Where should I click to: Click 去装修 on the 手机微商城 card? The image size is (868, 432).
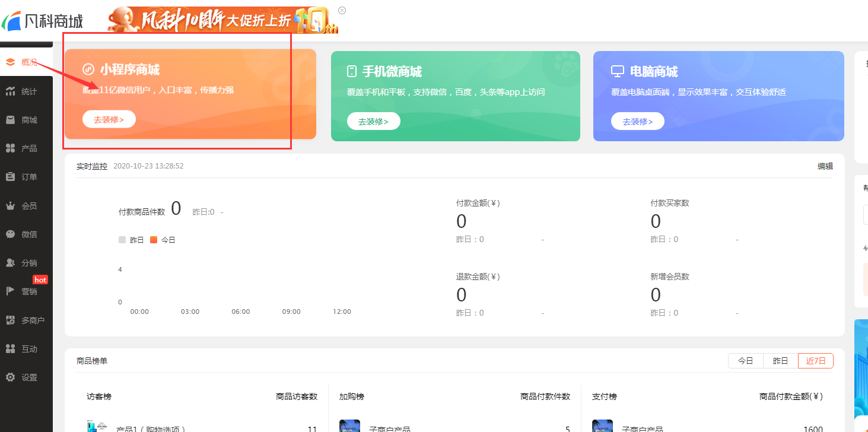(x=374, y=121)
